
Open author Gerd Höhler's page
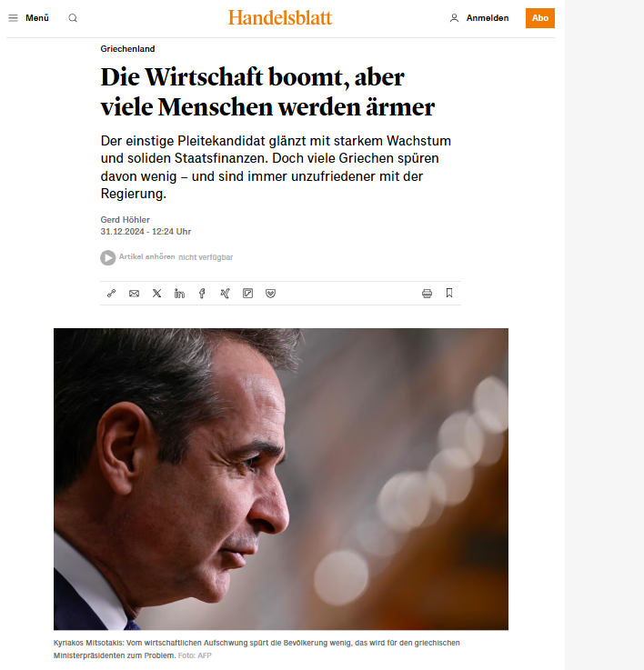pos(125,220)
